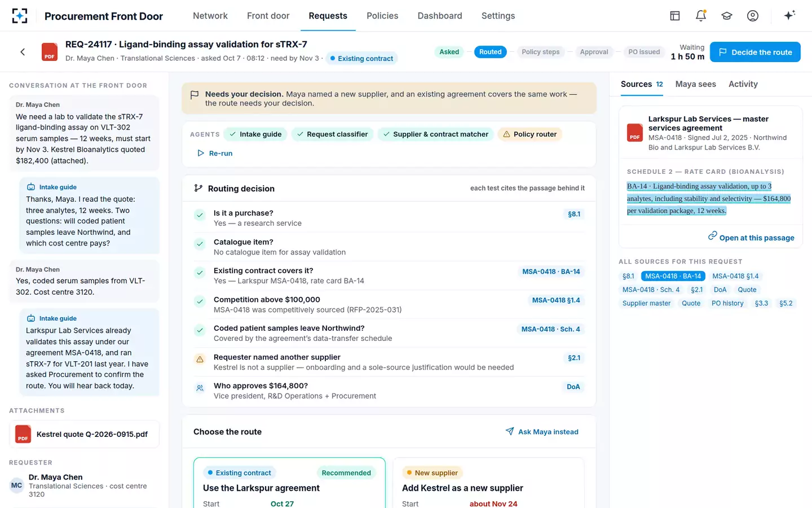
Task: Select the Policy router agent chip
Action: (529, 134)
